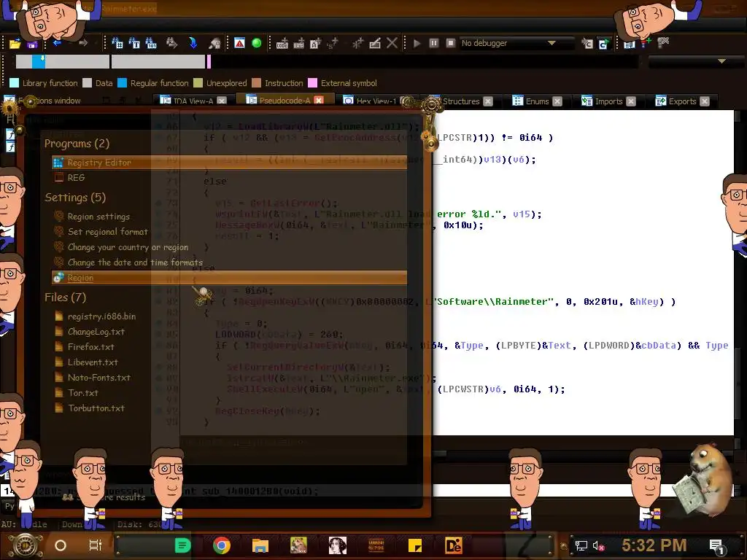Click the Open file icon in IDA toolbar
This screenshot has height=560, width=747.
click(x=15, y=44)
